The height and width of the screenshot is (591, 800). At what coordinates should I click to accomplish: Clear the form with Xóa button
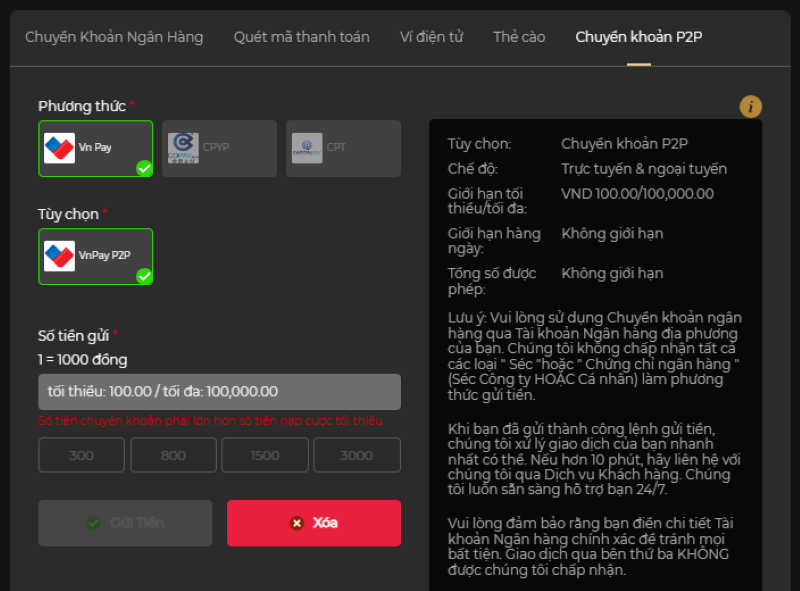(314, 523)
